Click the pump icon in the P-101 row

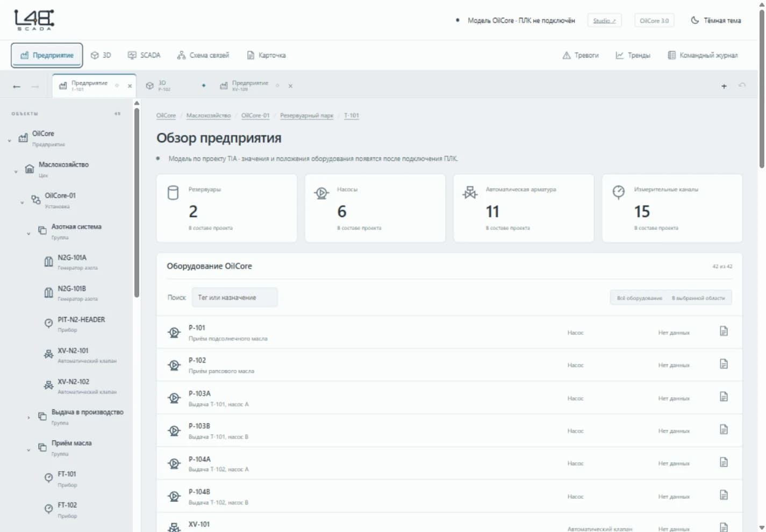[x=174, y=333]
